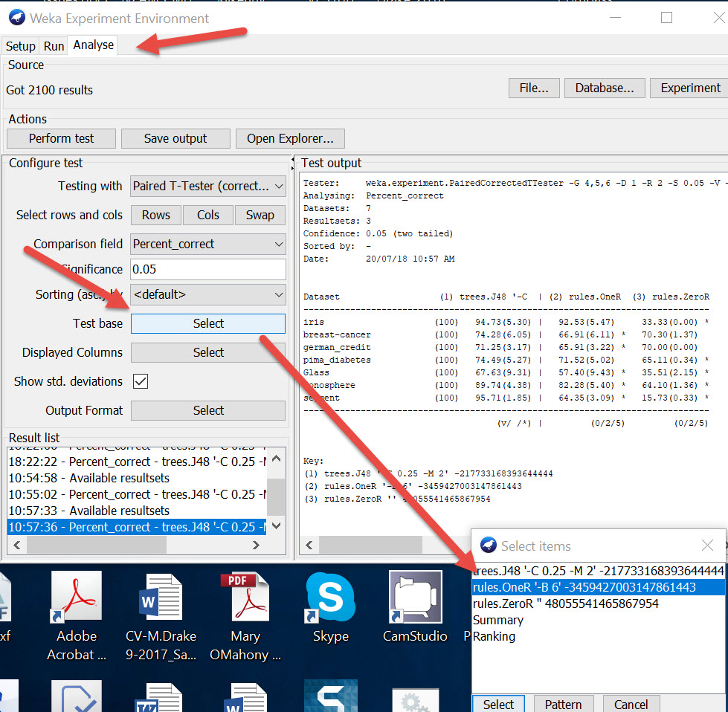
Task: Click the Pattern button in Select items
Action: 563,704
